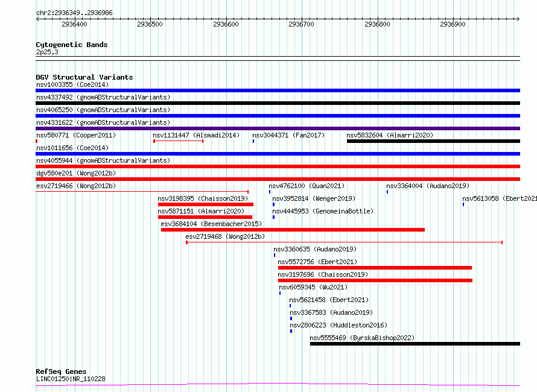Open esv3684104 (Besenbacher2015) label

pos(211,224)
